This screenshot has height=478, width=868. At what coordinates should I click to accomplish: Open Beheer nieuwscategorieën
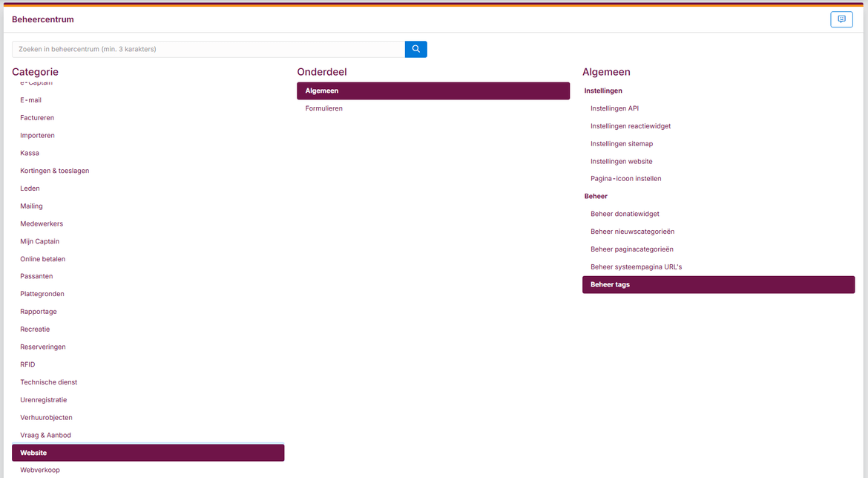[632, 232]
